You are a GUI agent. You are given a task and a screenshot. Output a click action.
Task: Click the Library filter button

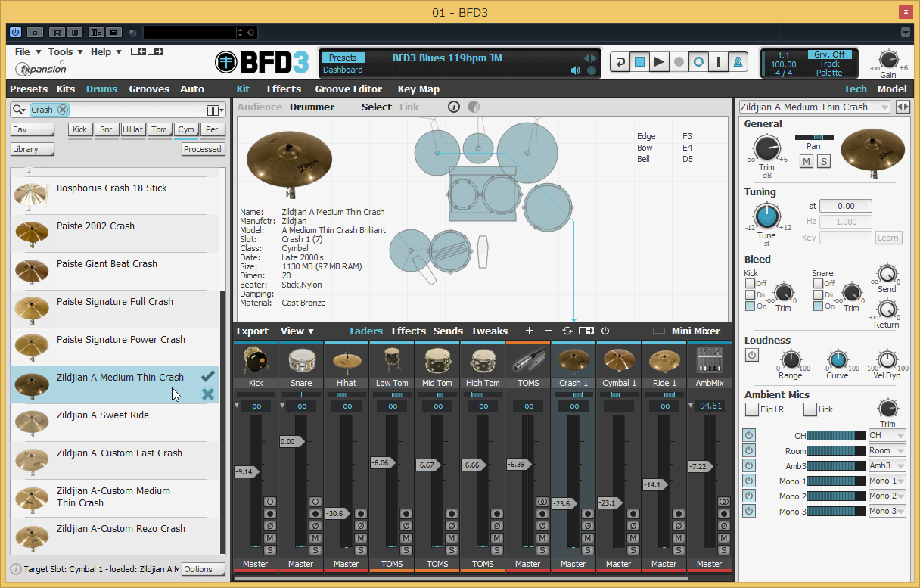pos(32,149)
